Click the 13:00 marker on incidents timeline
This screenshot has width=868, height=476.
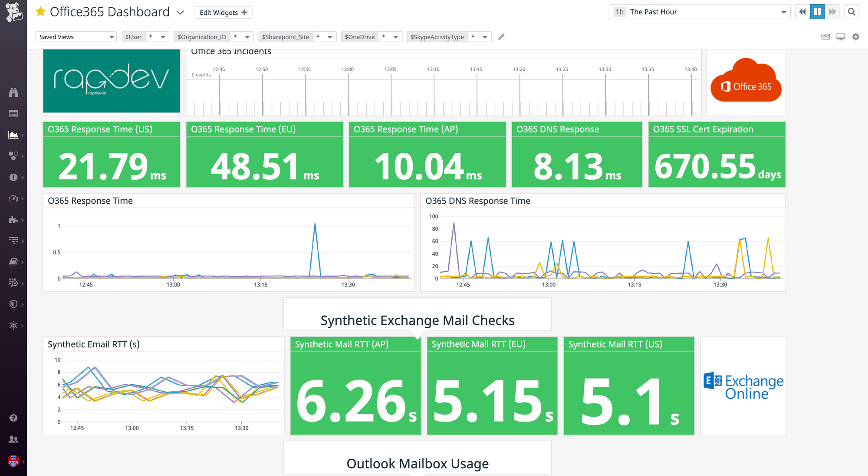[348, 69]
